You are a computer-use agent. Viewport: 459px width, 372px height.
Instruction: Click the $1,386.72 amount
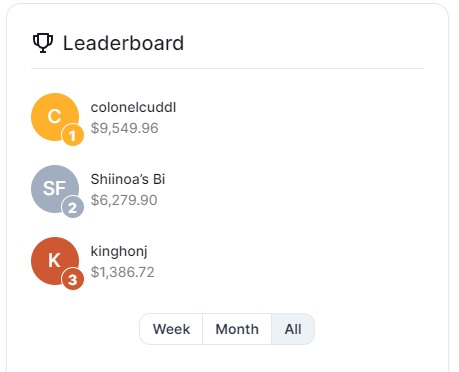tap(123, 272)
